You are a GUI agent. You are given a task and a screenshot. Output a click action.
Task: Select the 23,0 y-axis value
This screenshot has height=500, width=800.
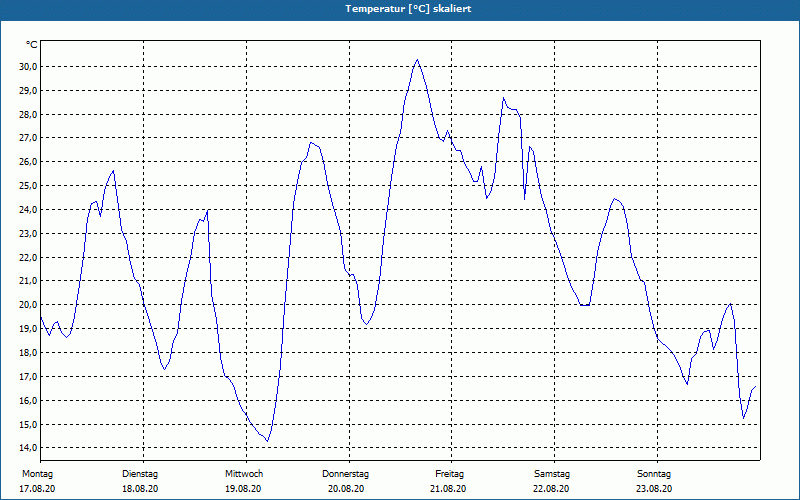pos(28,234)
